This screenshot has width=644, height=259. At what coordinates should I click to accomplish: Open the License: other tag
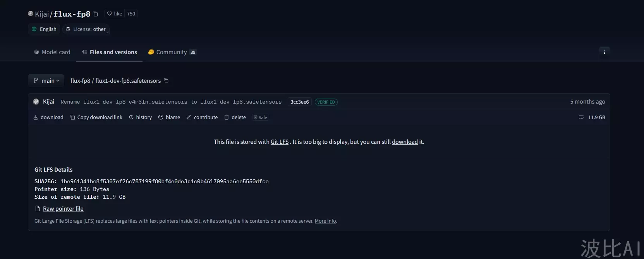point(86,29)
